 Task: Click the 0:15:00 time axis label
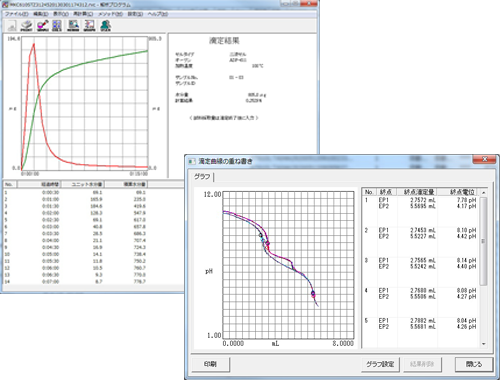click(139, 174)
